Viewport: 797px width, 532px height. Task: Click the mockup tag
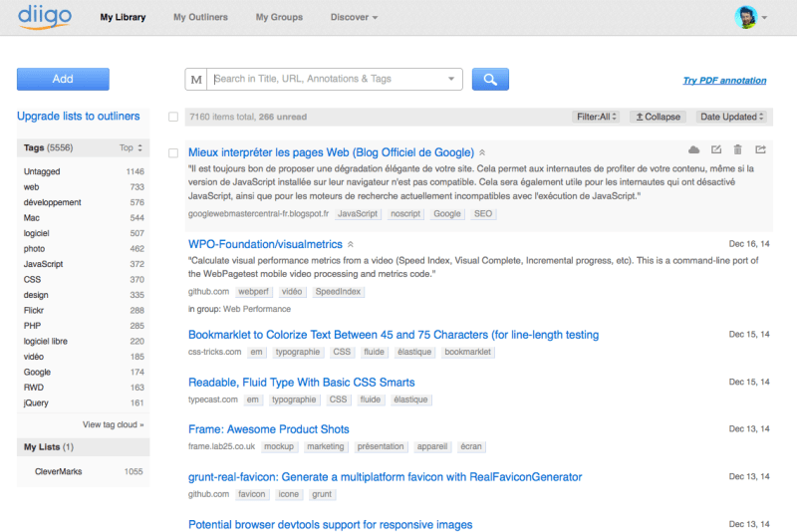279,446
